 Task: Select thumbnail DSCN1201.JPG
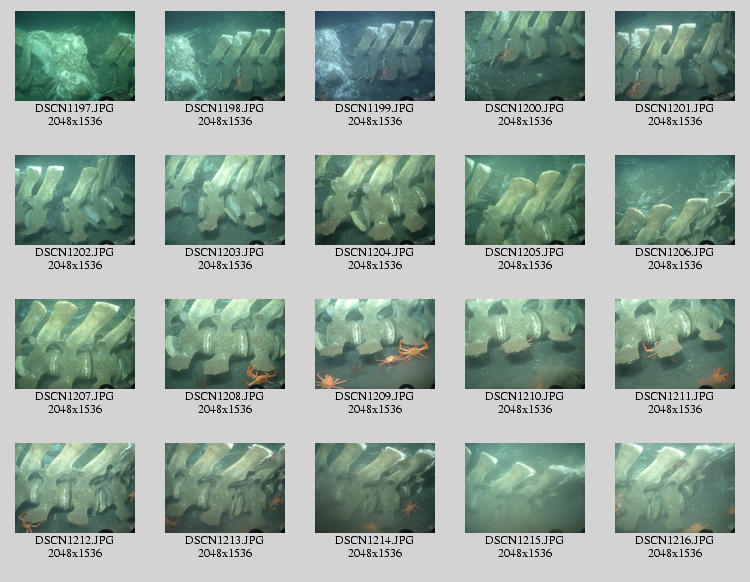click(675, 56)
